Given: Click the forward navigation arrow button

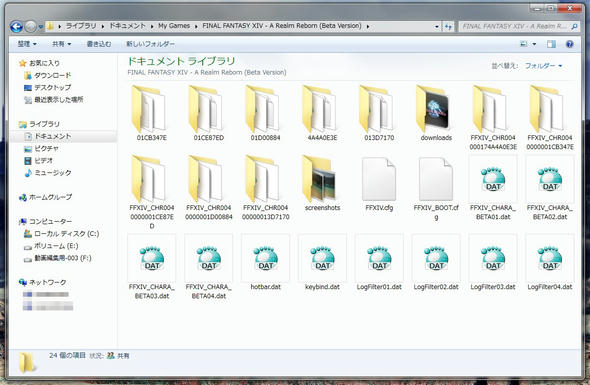Looking at the screenshot, I should [30, 26].
